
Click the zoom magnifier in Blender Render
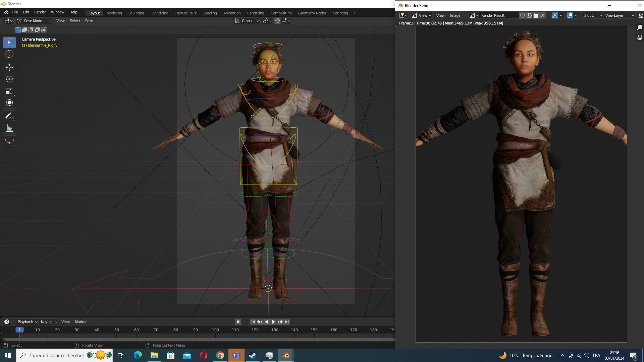(x=639, y=27)
